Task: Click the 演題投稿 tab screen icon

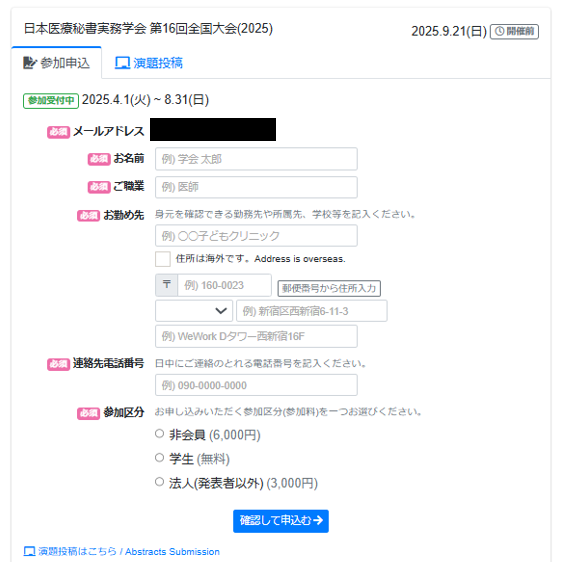Action: click(122, 63)
